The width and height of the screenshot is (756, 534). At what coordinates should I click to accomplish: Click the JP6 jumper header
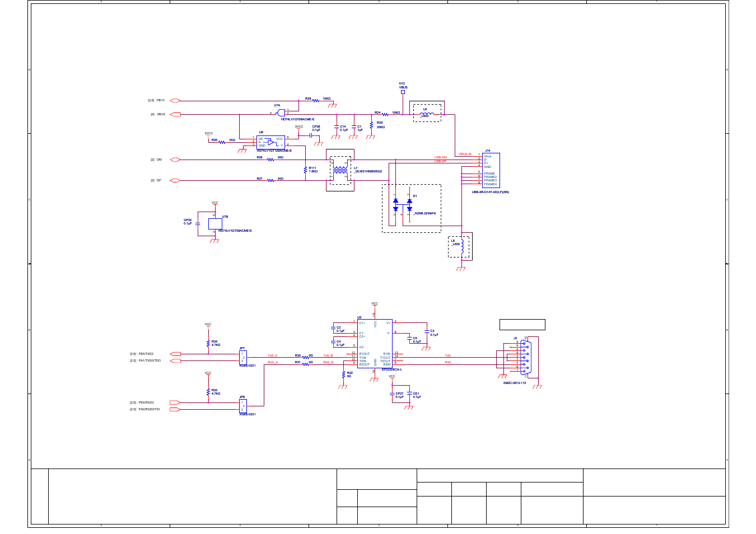point(243,406)
